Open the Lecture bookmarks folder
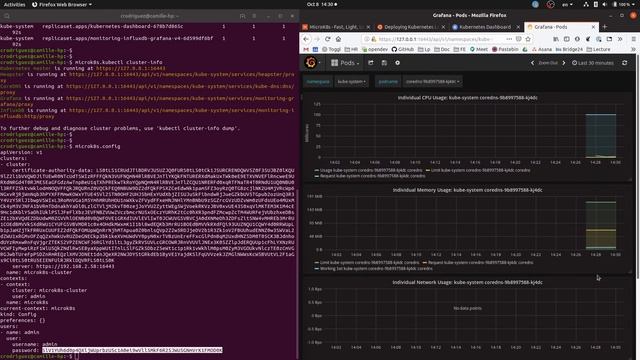The height and width of the screenshot is (360, 640). pyautogui.click(x=599, y=49)
